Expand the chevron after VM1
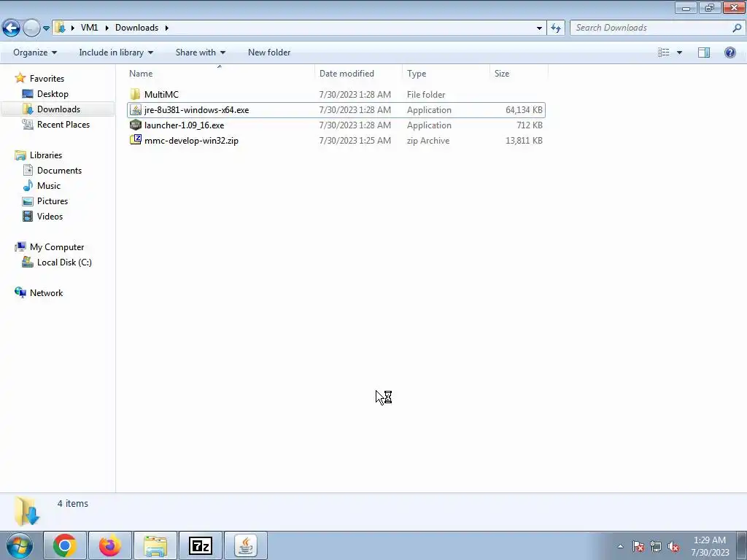747x560 pixels. tap(107, 28)
